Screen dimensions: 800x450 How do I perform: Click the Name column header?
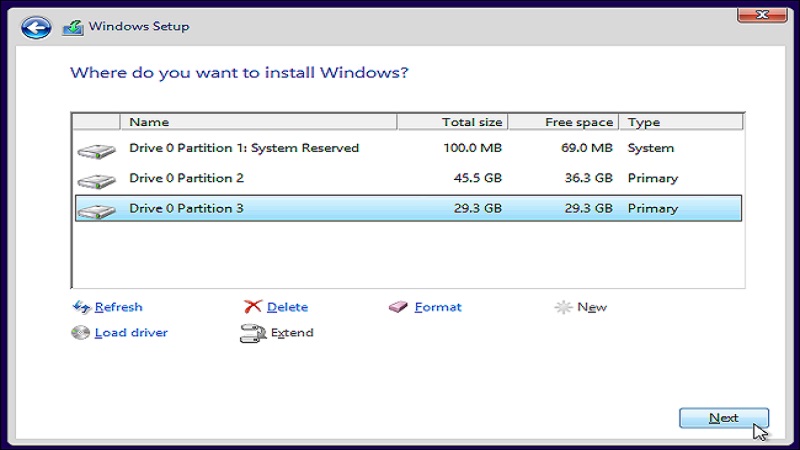coord(258,122)
